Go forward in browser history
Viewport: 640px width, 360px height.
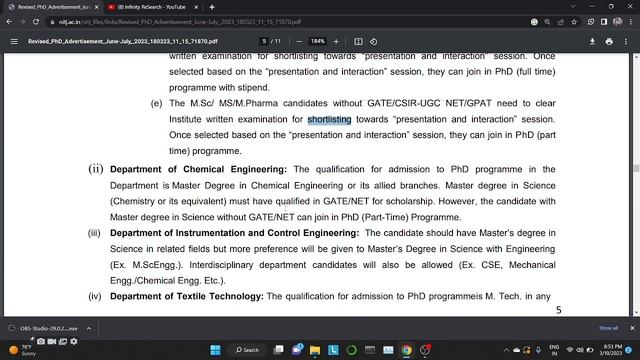click(22, 22)
